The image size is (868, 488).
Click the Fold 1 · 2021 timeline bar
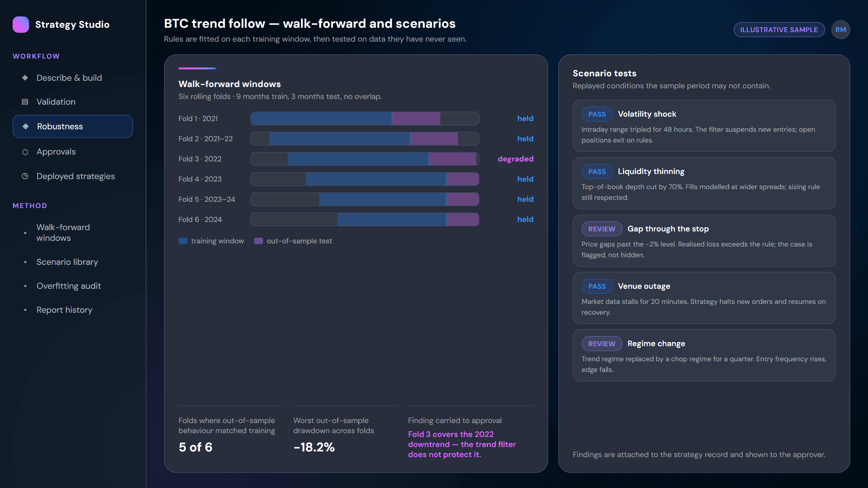365,119
